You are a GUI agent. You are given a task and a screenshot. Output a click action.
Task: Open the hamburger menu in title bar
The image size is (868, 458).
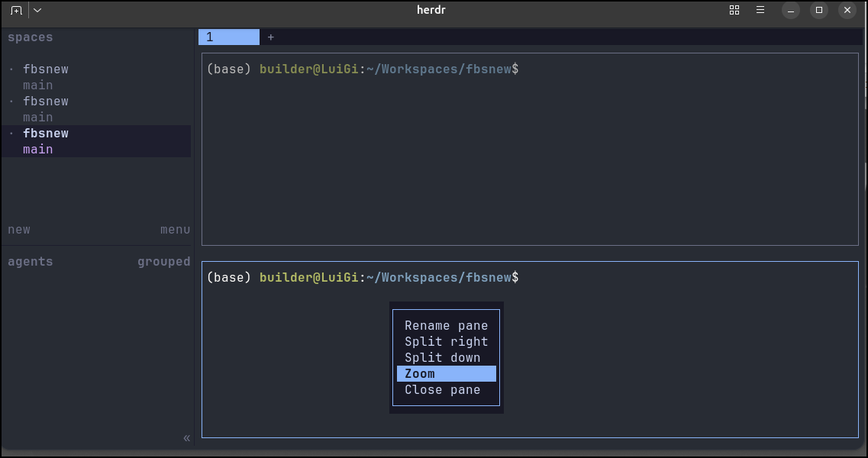tap(760, 10)
